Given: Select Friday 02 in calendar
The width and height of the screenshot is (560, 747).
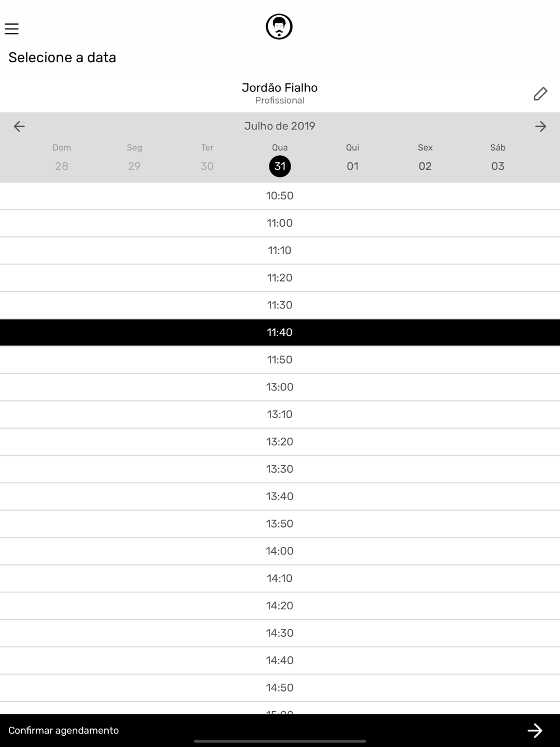Looking at the screenshot, I should point(425,166).
